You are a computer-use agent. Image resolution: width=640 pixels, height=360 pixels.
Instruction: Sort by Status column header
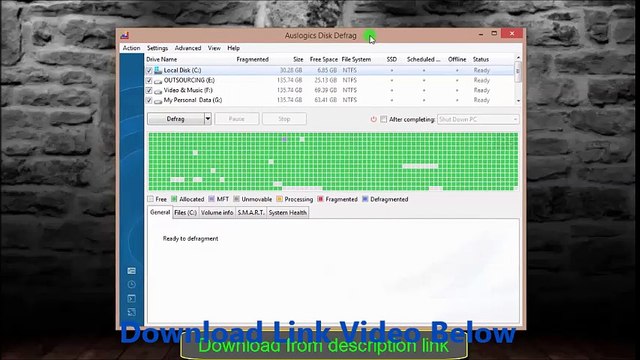click(481, 60)
